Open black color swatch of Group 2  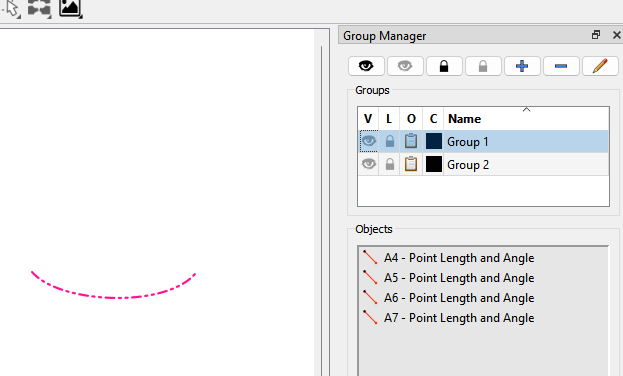[x=433, y=164]
